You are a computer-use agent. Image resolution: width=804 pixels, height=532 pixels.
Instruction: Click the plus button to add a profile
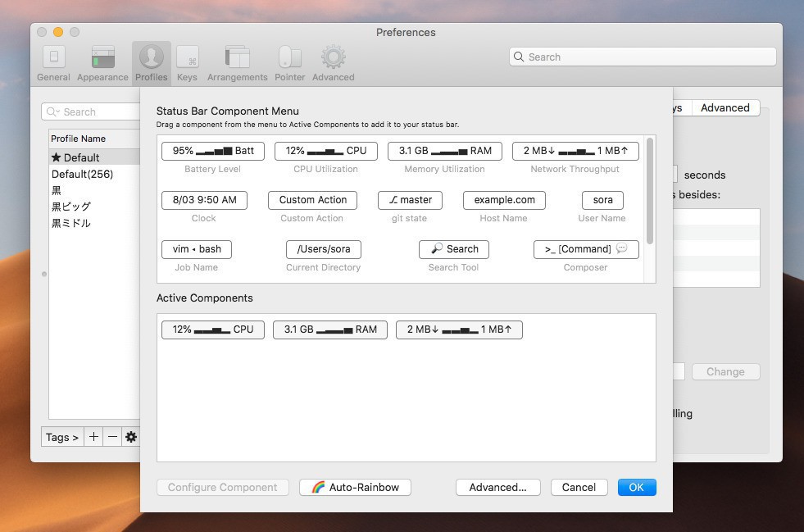click(x=93, y=437)
